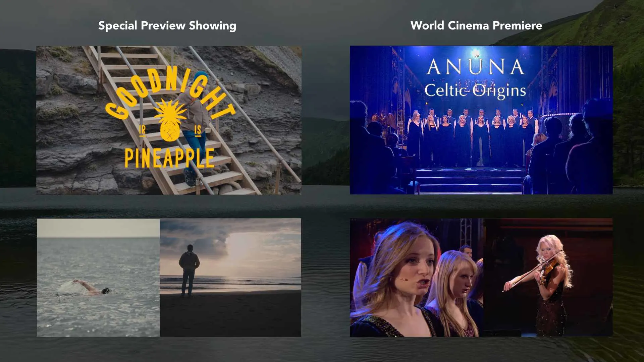The image size is (644, 362).
Task: Select the swimmer in the sea thumbnail
Action: (x=98, y=278)
